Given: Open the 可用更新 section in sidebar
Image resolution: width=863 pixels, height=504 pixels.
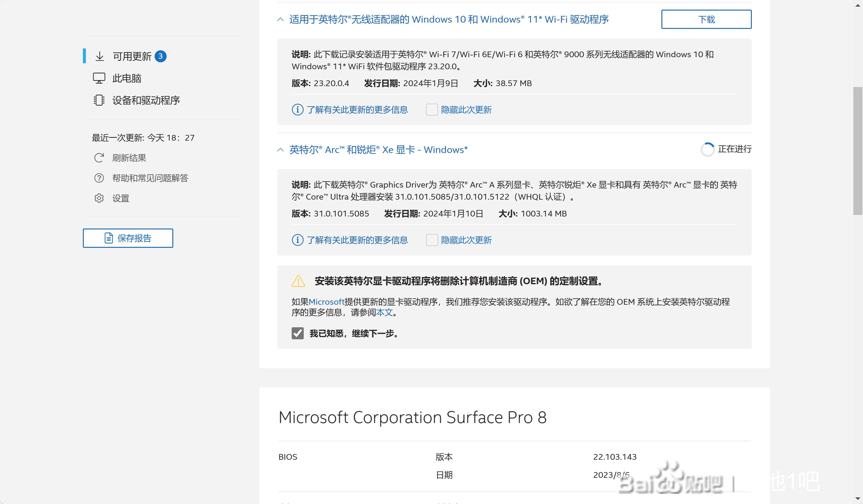Looking at the screenshot, I should click(132, 56).
